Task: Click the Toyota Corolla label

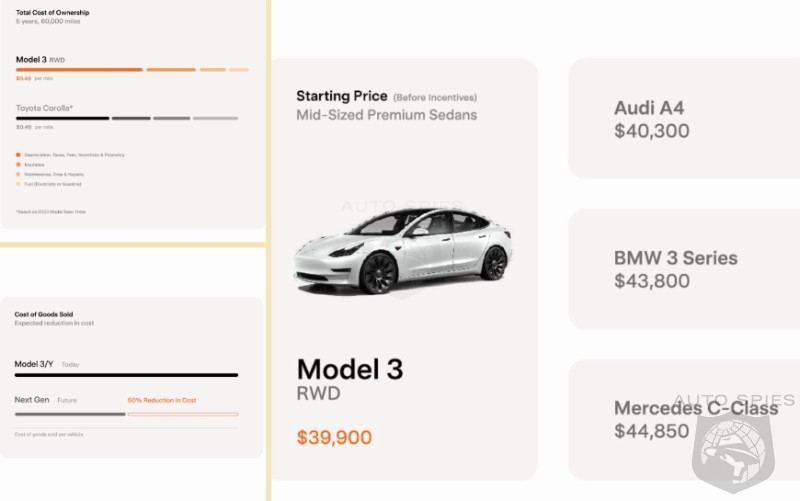Action: pos(45,107)
